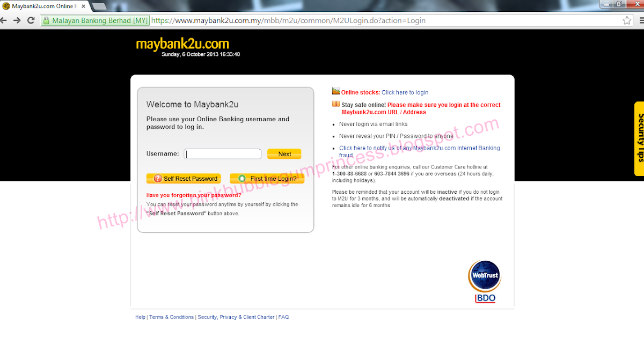Click 'Have you forgotten your password?' text

pos(194,195)
